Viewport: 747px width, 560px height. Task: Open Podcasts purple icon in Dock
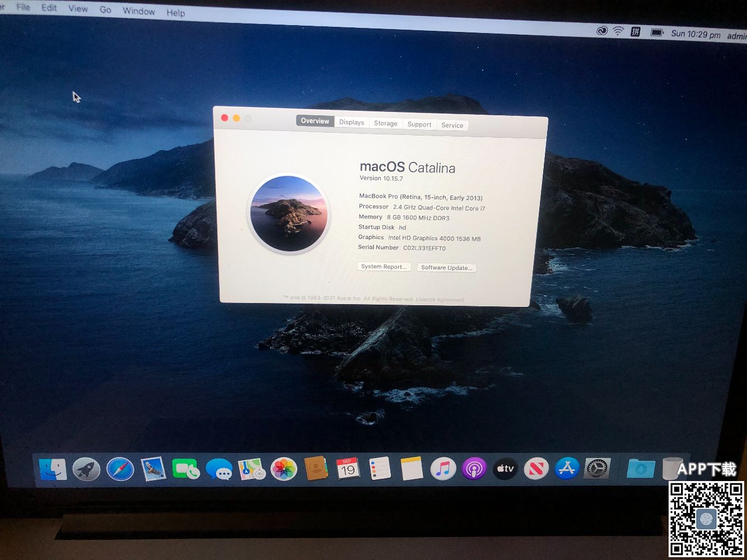point(474,469)
